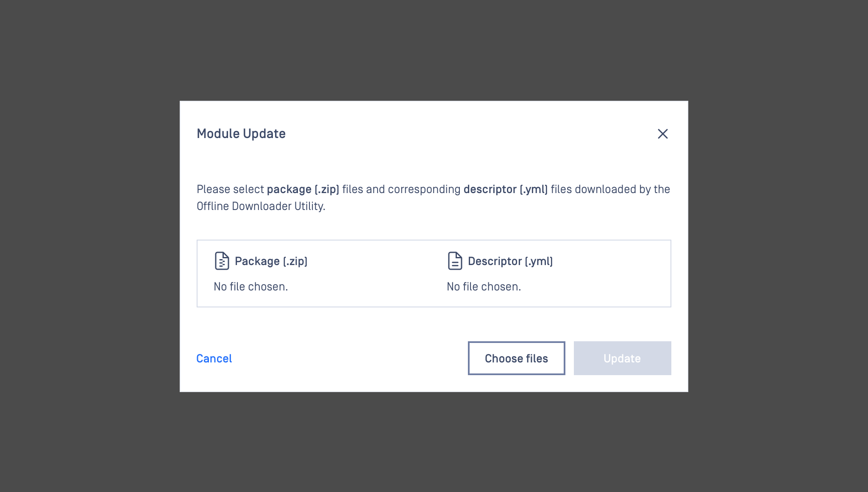Screen dimensions: 868x492
Task: Select the Descriptor (.yml) label
Action: (x=510, y=261)
